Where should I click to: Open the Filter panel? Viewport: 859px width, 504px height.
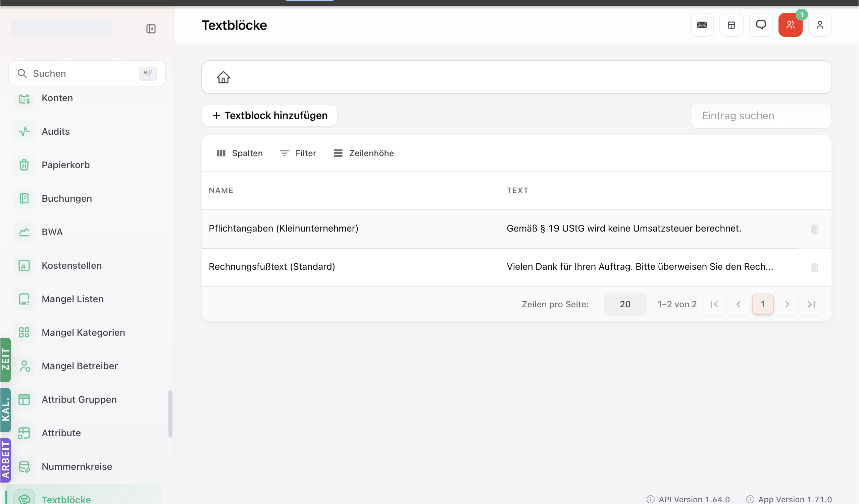tap(298, 153)
